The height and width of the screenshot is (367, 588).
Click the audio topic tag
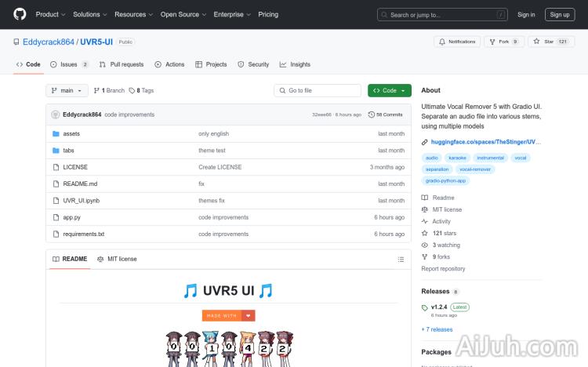pyautogui.click(x=432, y=158)
